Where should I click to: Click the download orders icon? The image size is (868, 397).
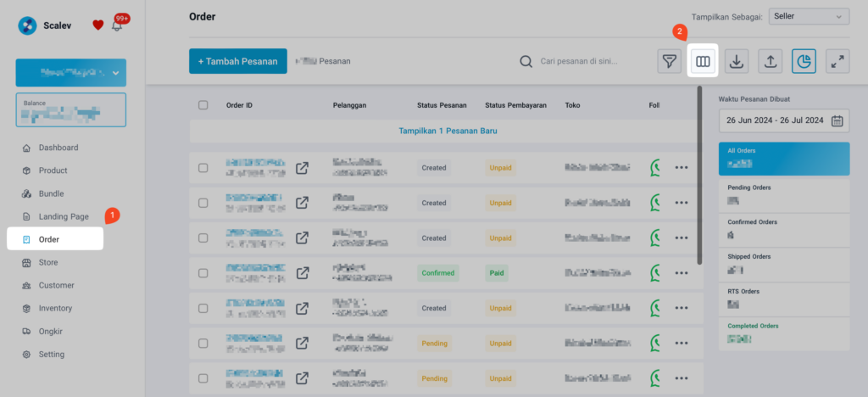point(737,61)
